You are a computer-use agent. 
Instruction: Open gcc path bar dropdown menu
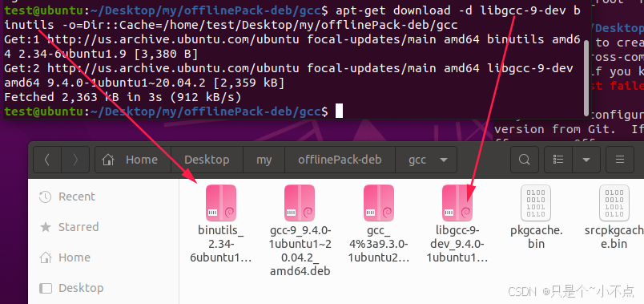(x=444, y=160)
